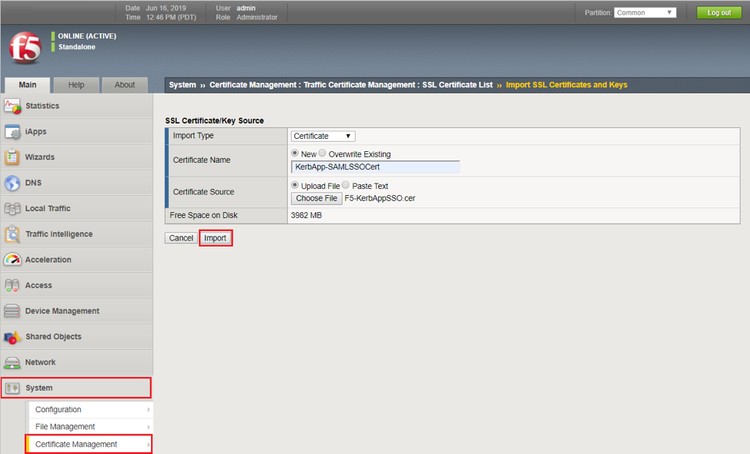Open the File Management submenu item

pyautogui.click(x=89, y=427)
